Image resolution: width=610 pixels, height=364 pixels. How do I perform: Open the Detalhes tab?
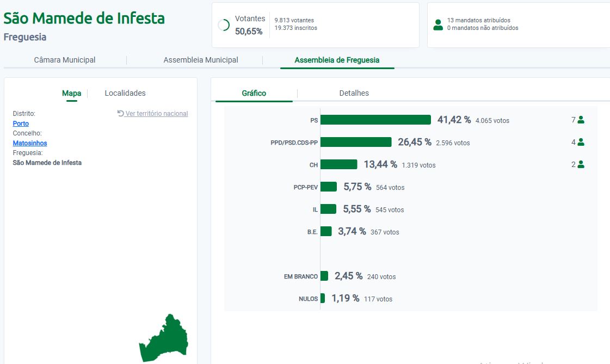click(x=354, y=93)
